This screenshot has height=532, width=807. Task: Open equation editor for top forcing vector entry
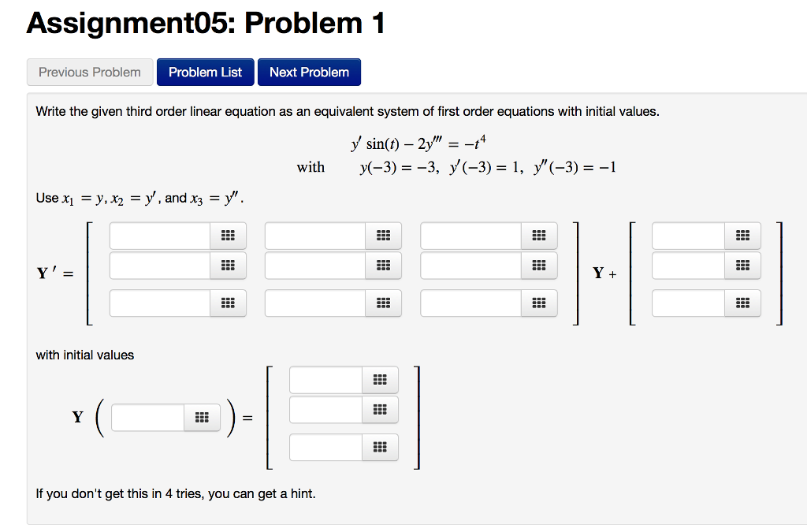coord(742,236)
